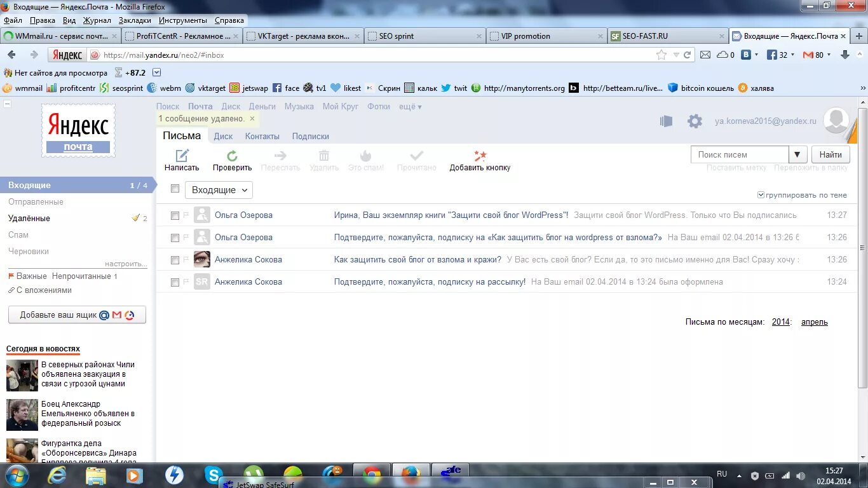Click the downloads arrow icon
868x488 pixels.
click(845, 55)
